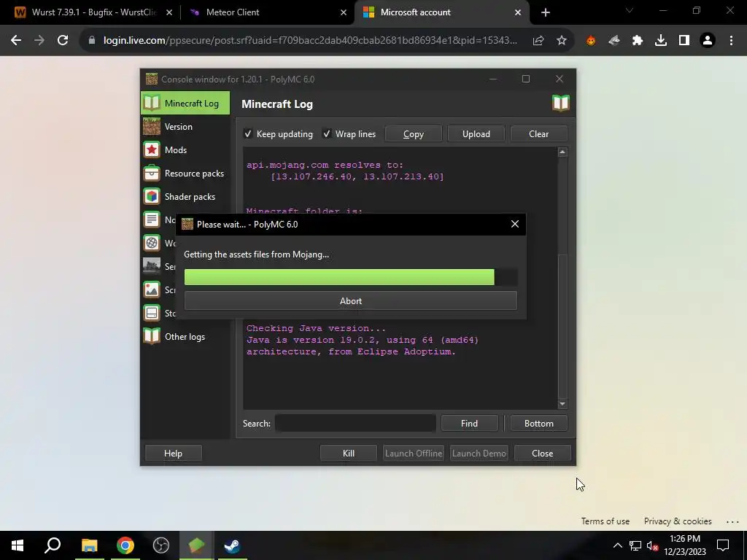This screenshot has height=560, width=747.
Task: Open a new browser tab
Action: click(546, 12)
